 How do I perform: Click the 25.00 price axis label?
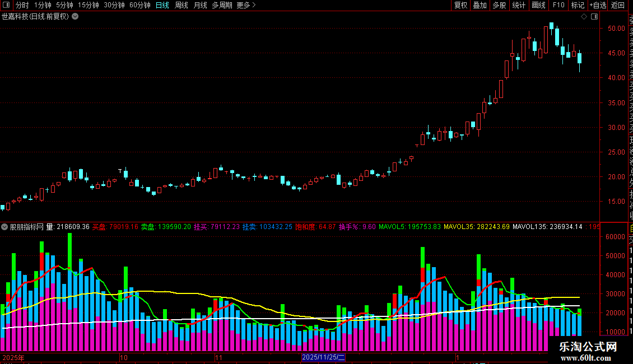pyautogui.click(x=616, y=152)
